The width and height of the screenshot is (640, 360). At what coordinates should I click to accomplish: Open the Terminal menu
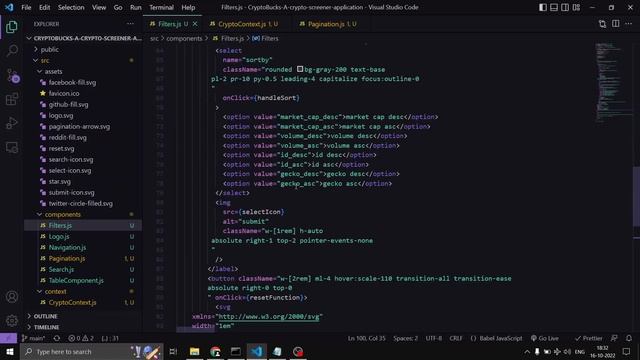pyautogui.click(x=161, y=7)
